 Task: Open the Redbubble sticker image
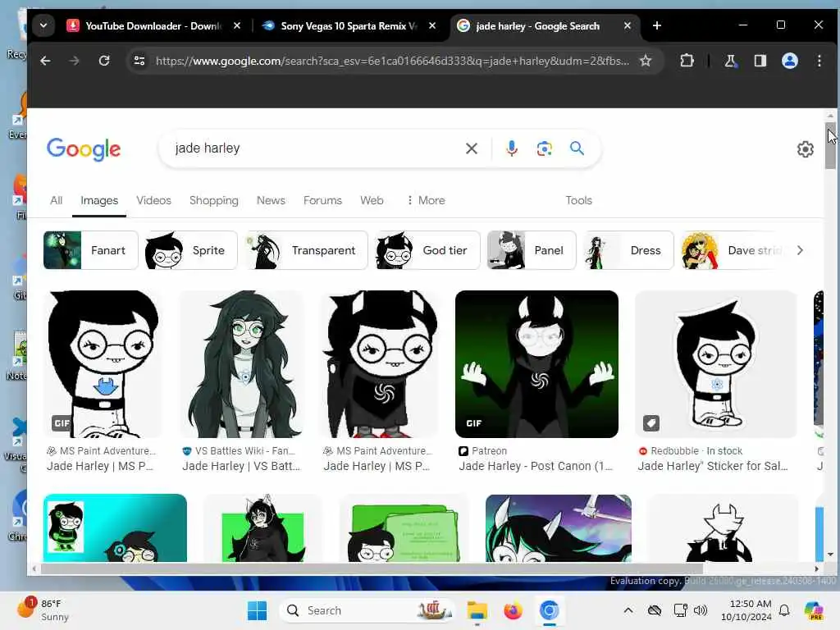(715, 364)
